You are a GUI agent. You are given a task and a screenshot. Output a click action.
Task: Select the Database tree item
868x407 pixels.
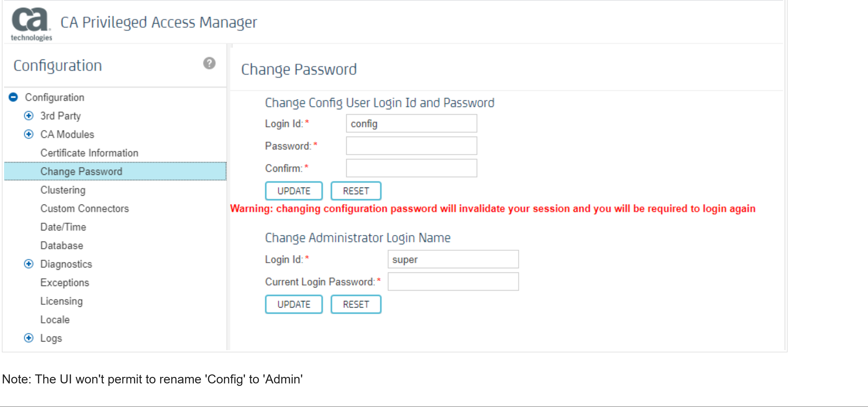[x=62, y=246]
